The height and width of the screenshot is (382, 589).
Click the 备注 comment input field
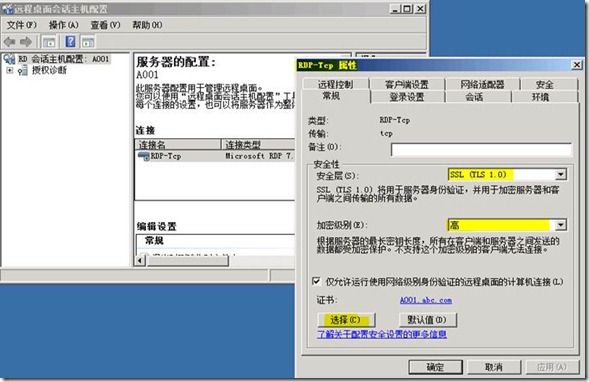point(481,149)
